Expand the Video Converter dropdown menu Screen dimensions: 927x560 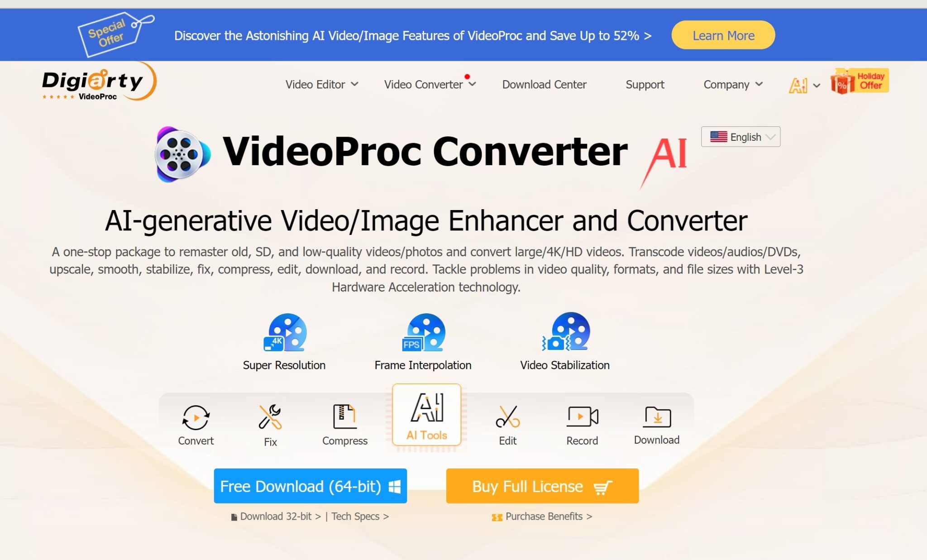point(428,84)
